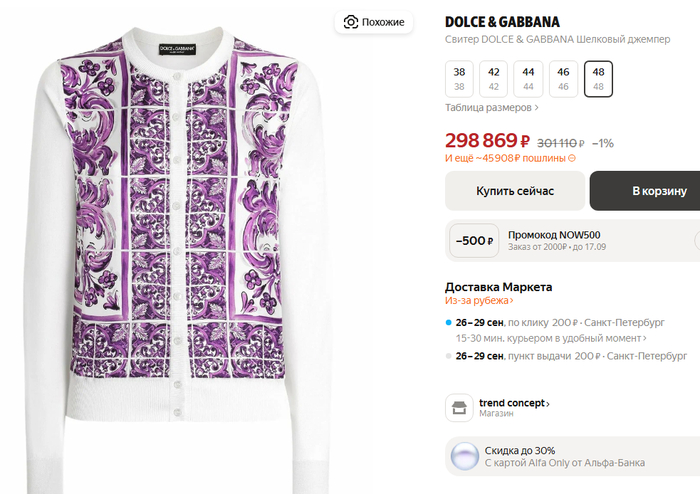Click the duties info icon after 'пошлины'
Viewport: 700px width, 494px height.
tap(572, 158)
